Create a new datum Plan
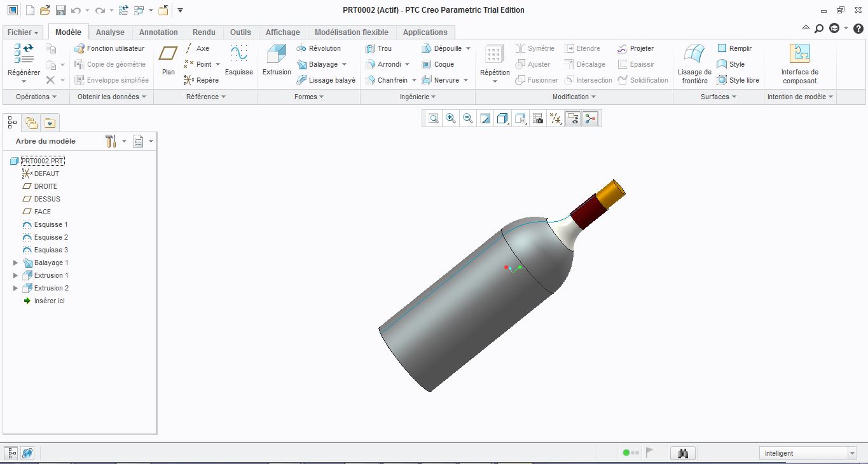868x464 pixels. click(169, 60)
